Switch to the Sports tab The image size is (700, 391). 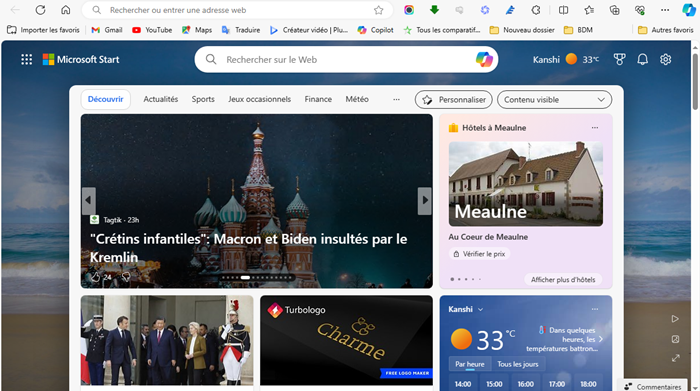coord(203,99)
